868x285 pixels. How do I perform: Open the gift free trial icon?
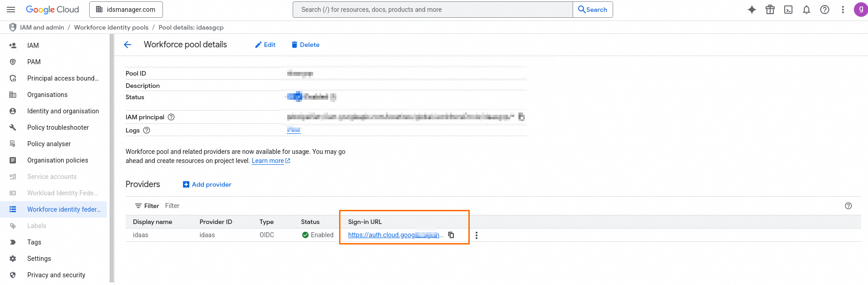(x=770, y=10)
